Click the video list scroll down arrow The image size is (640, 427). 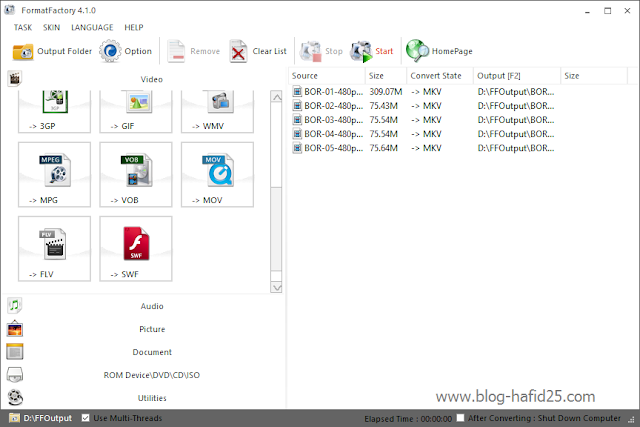click(x=276, y=287)
